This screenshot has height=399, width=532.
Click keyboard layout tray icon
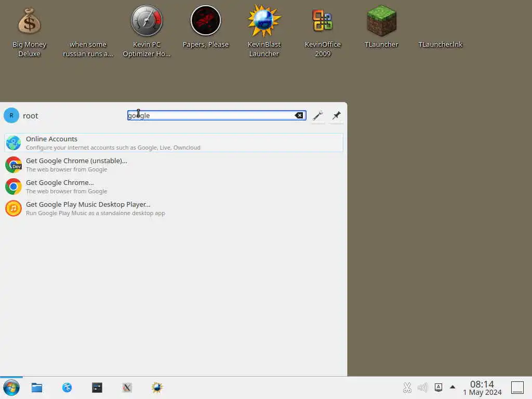click(438, 388)
